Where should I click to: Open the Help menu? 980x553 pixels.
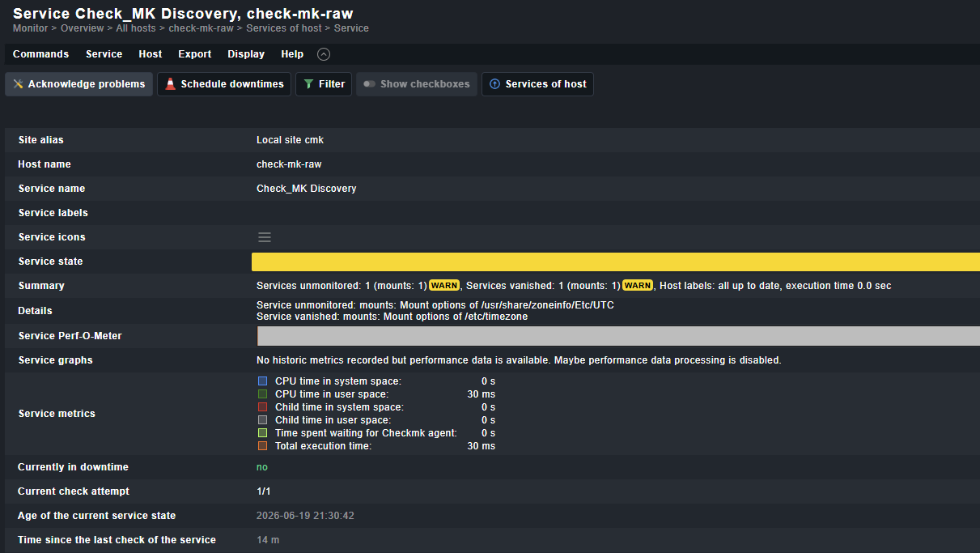292,54
